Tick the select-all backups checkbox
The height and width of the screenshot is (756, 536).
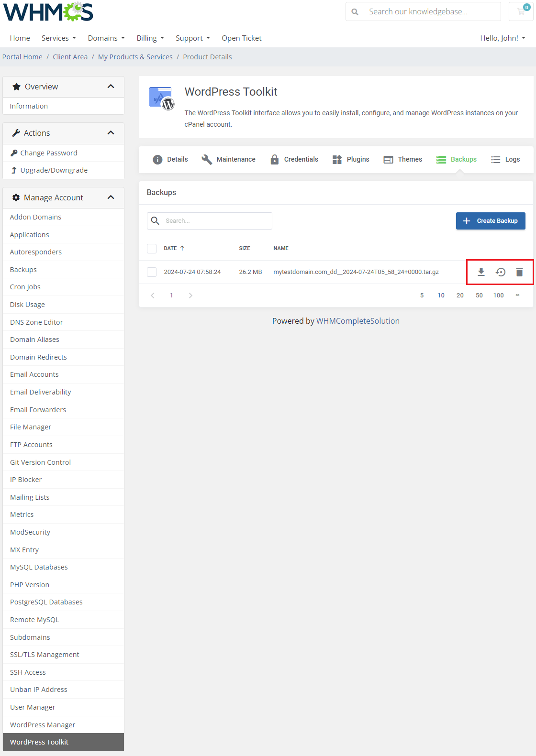click(x=152, y=249)
